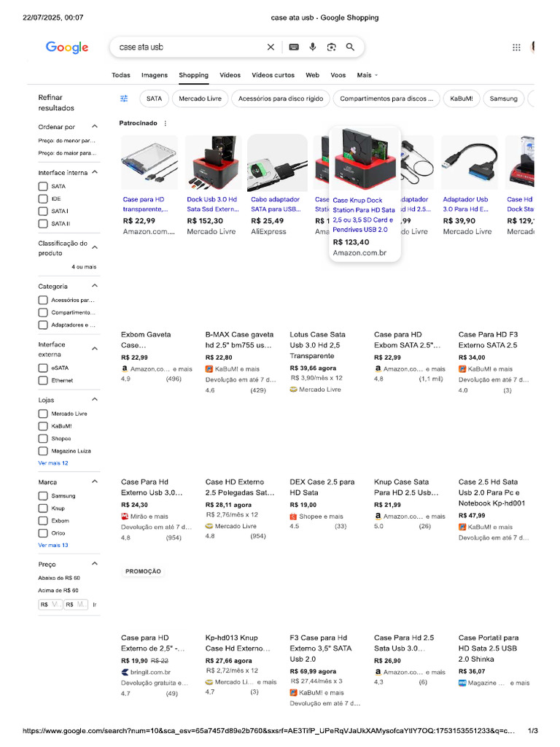Start voice search with the microphone icon
Image resolution: width=560 pixels, height=747 pixels.
312,47
